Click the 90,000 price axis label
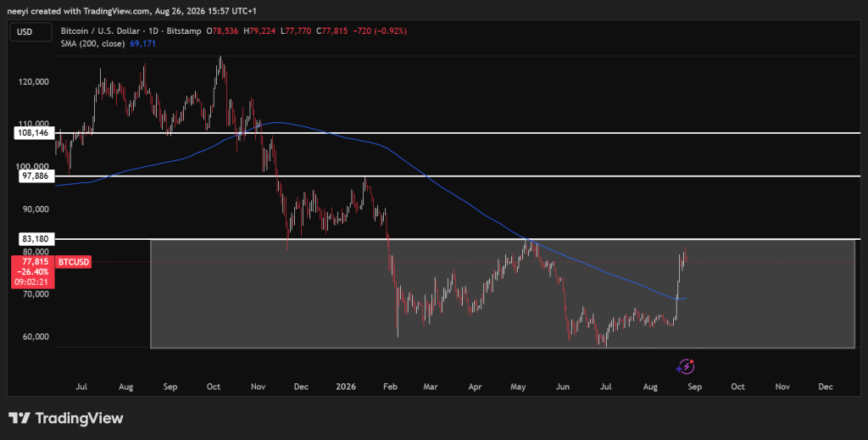 (36, 209)
